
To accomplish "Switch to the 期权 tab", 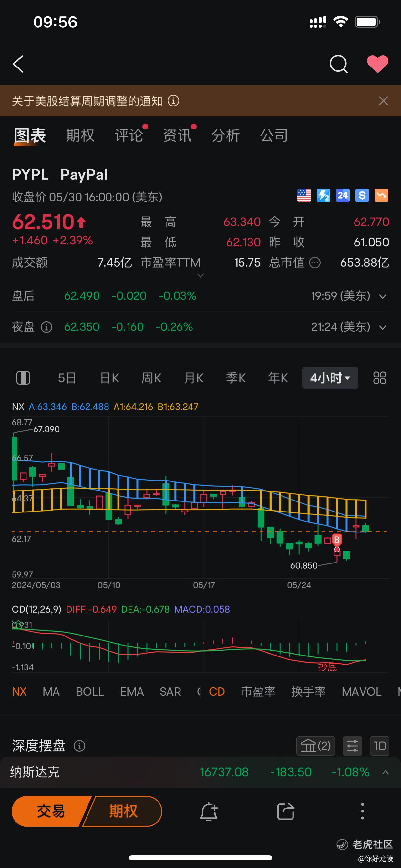I will [x=80, y=135].
